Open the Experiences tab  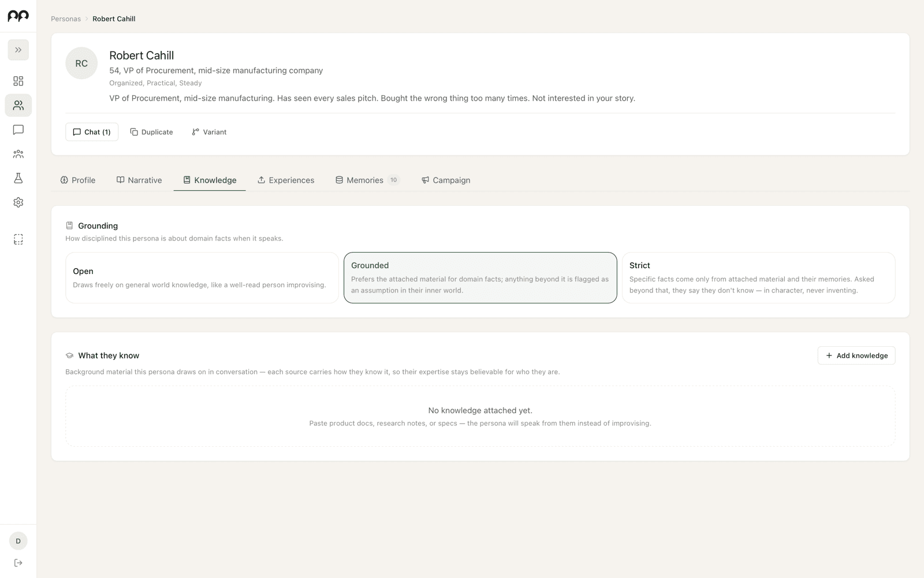pos(286,180)
